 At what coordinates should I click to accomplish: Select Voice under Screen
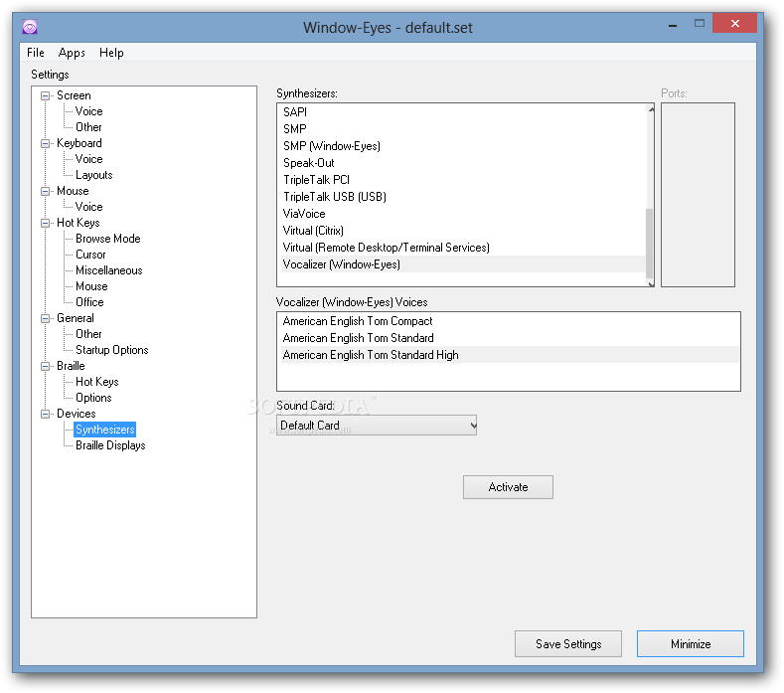click(x=89, y=111)
